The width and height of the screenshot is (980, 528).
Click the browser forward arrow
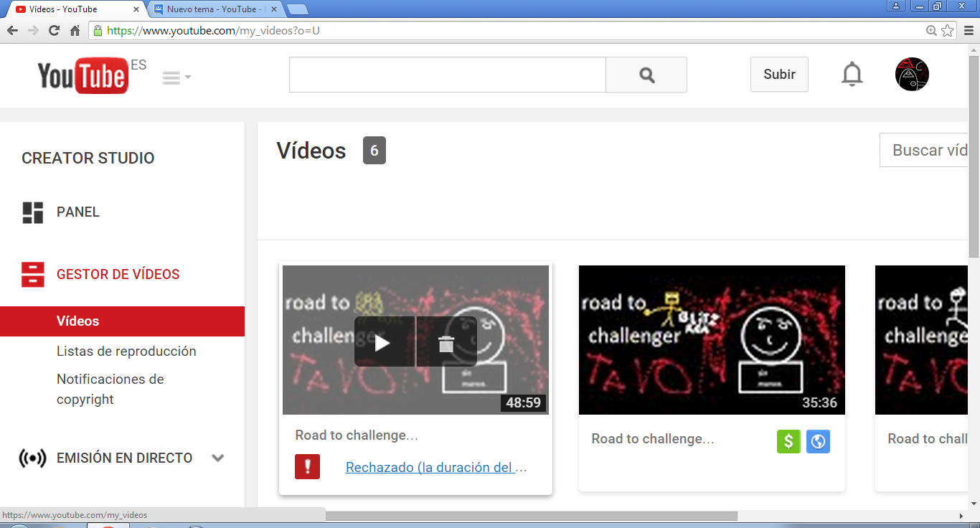click(x=33, y=30)
